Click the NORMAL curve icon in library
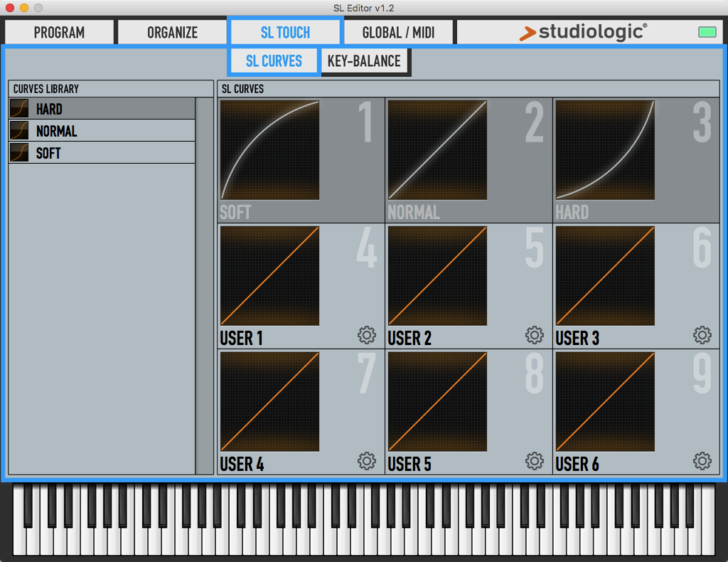 19,130
